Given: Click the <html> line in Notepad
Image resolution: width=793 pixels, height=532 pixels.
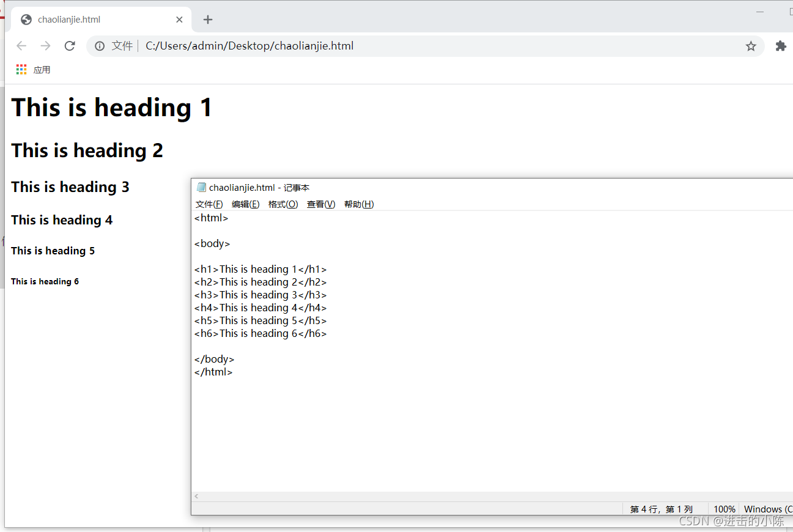Looking at the screenshot, I should (x=212, y=218).
